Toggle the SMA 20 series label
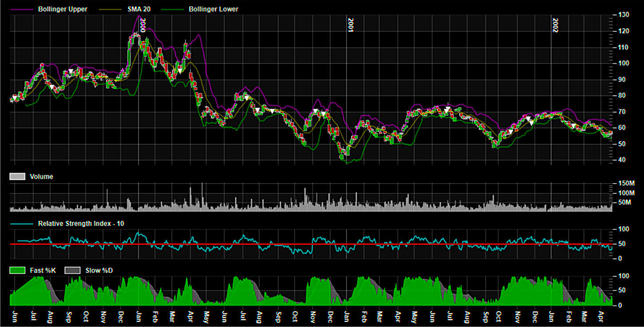This screenshot has width=644, height=327. (138, 9)
